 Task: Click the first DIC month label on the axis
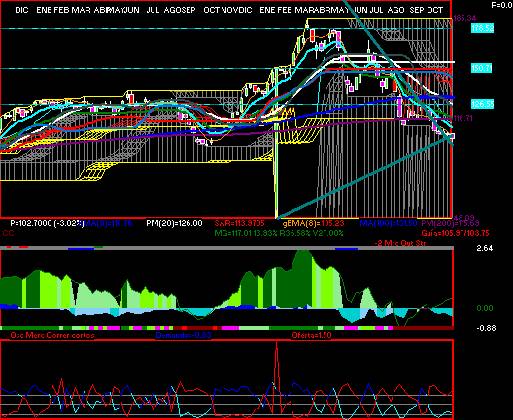tap(22, 10)
